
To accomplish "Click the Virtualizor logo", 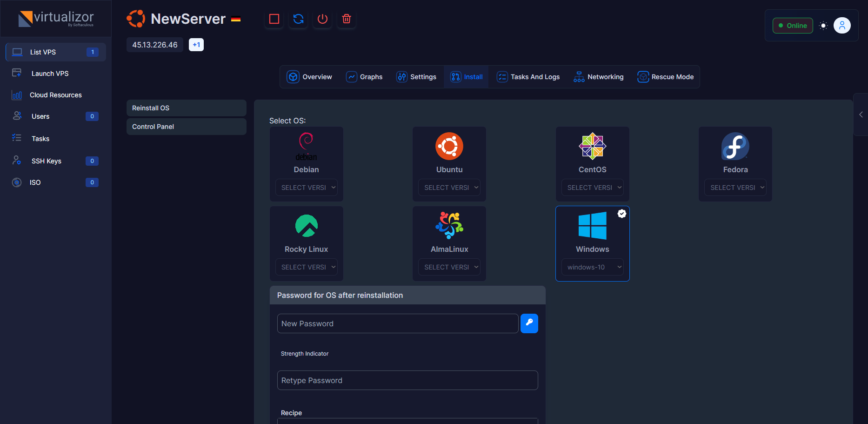I will (x=56, y=19).
